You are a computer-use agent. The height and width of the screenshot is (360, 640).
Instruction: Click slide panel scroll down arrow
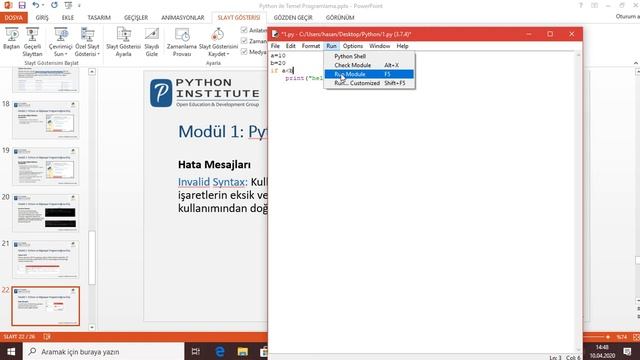click(92, 327)
